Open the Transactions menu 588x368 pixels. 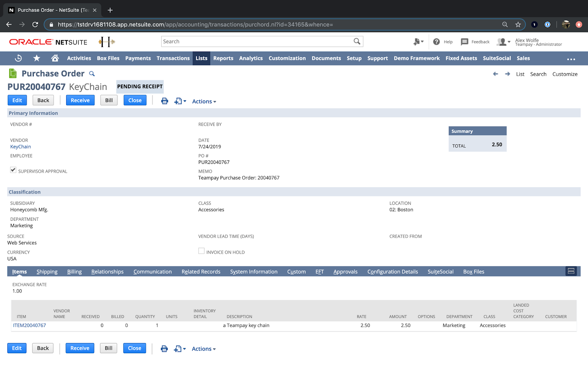[173, 58]
